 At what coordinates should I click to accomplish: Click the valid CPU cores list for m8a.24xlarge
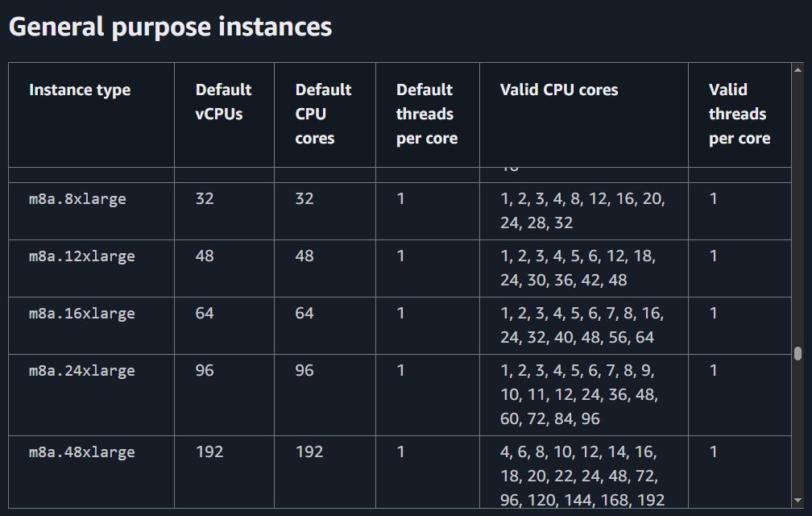click(579, 395)
